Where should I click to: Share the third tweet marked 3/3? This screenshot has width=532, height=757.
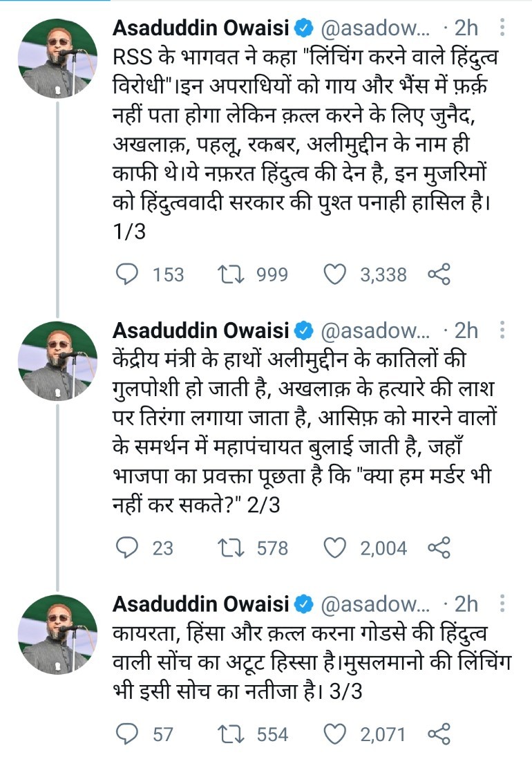click(x=439, y=733)
